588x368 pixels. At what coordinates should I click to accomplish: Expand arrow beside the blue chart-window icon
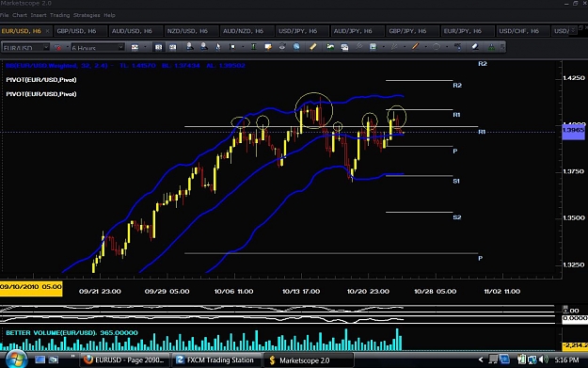(383, 47)
